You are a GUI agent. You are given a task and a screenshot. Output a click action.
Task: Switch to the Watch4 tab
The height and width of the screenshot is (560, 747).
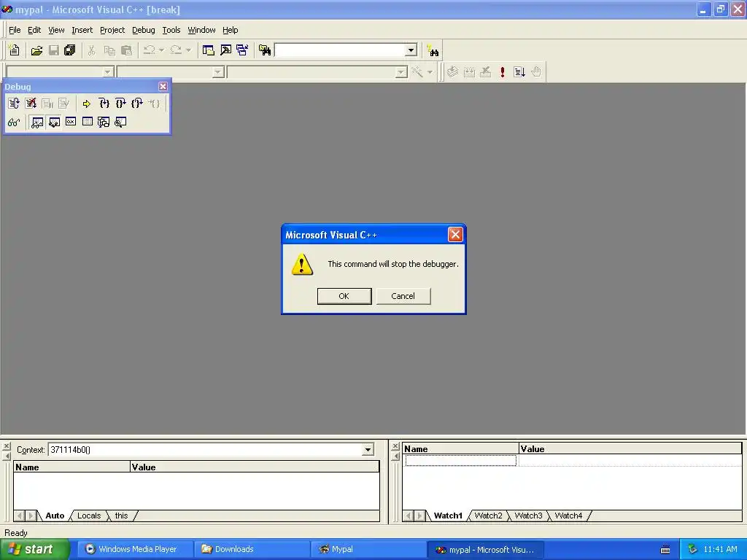568,516
